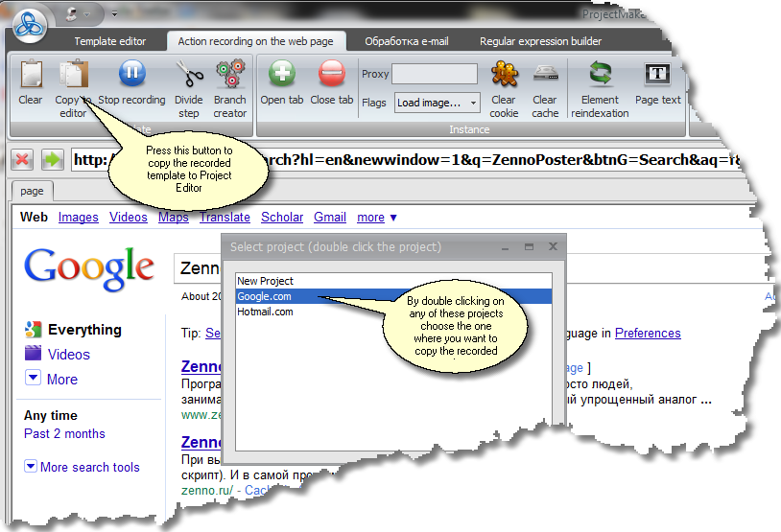The image size is (781, 532).
Task: Open the Branch creator tool
Action: coord(230,76)
